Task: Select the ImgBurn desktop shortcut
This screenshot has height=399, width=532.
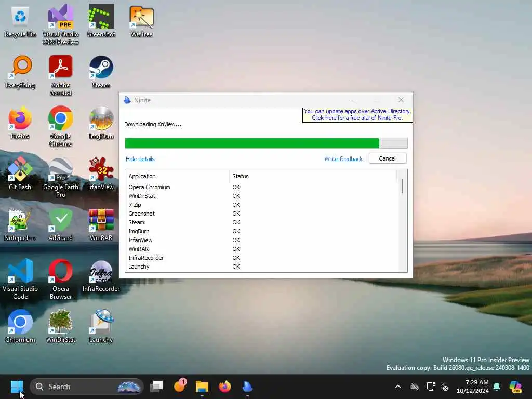Action: tap(101, 123)
